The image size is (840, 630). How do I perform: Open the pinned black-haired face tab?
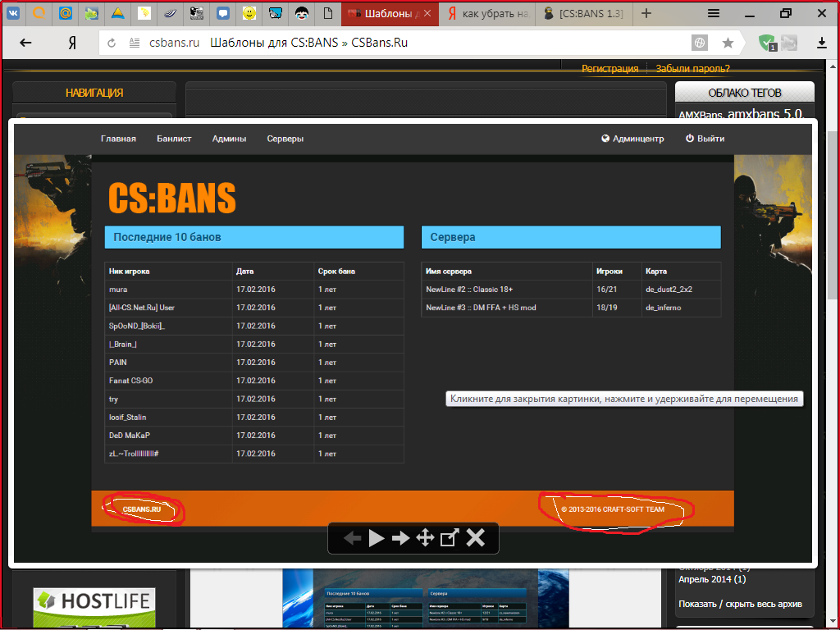point(302,13)
